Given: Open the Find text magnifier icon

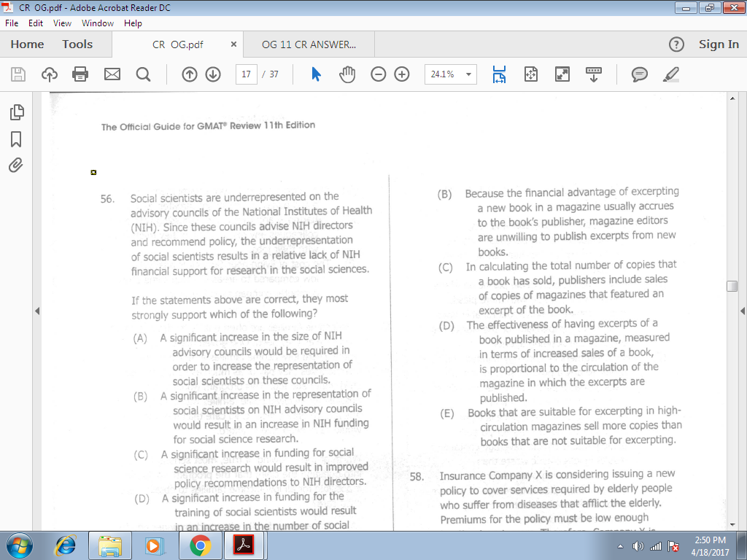Looking at the screenshot, I should (143, 74).
